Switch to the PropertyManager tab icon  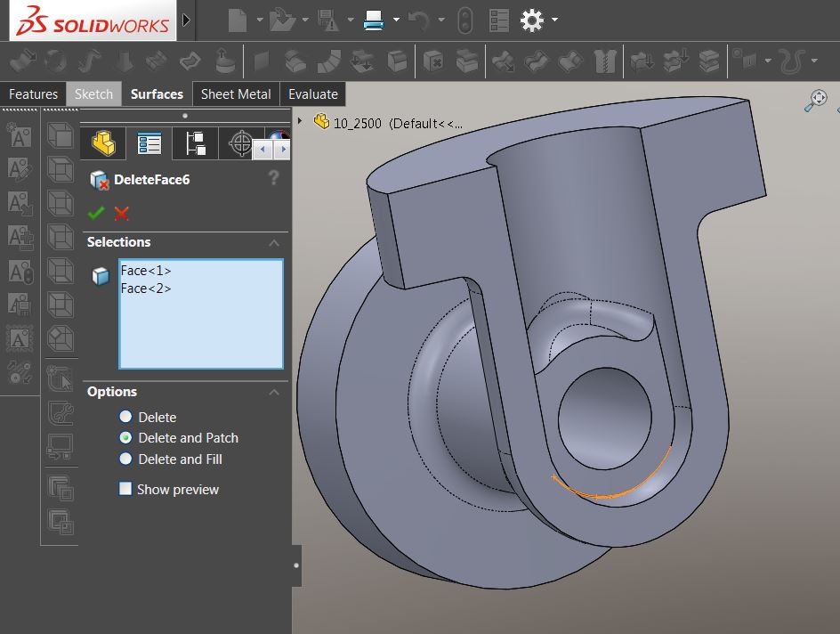(x=149, y=143)
